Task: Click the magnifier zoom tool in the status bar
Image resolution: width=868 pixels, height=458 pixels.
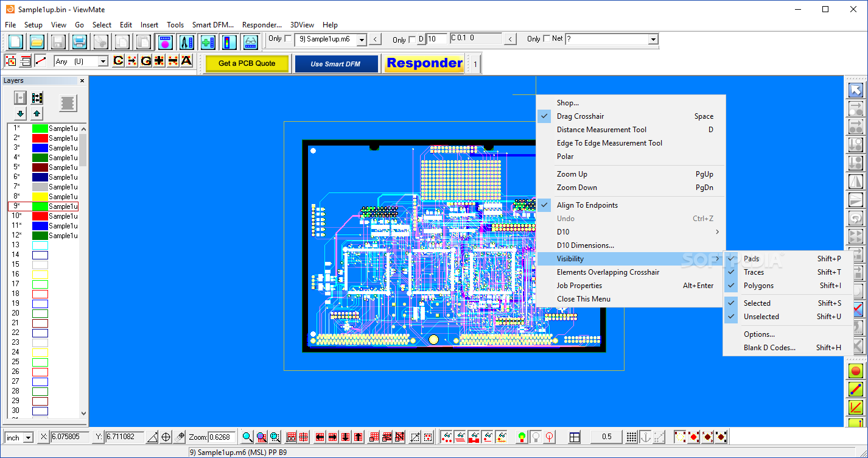Action: (x=247, y=437)
